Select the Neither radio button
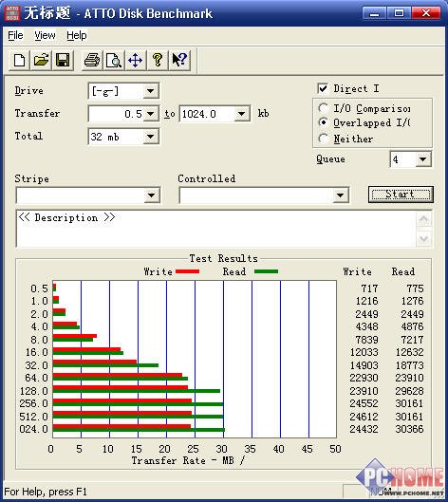This screenshot has width=448, height=502. tap(324, 139)
